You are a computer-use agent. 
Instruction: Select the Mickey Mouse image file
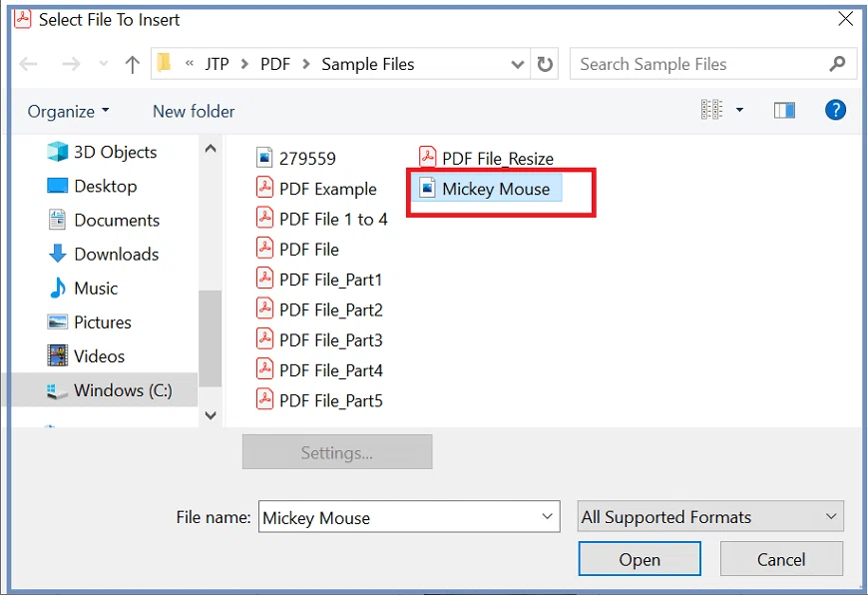487,189
